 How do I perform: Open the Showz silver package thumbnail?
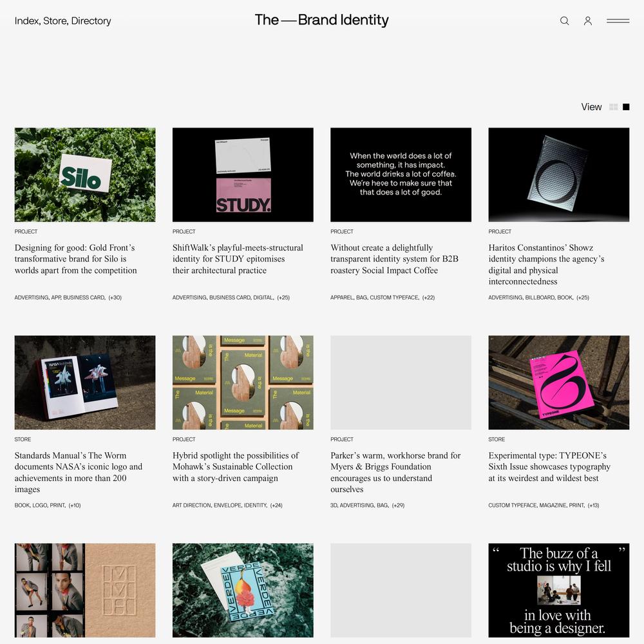(x=558, y=175)
